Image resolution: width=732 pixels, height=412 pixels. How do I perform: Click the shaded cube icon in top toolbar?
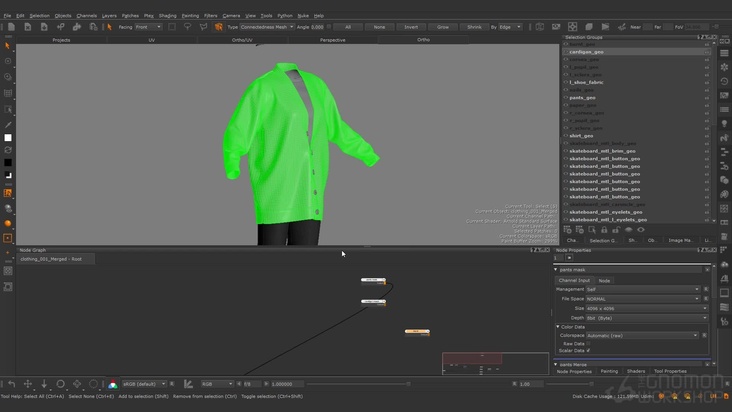tap(589, 27)
